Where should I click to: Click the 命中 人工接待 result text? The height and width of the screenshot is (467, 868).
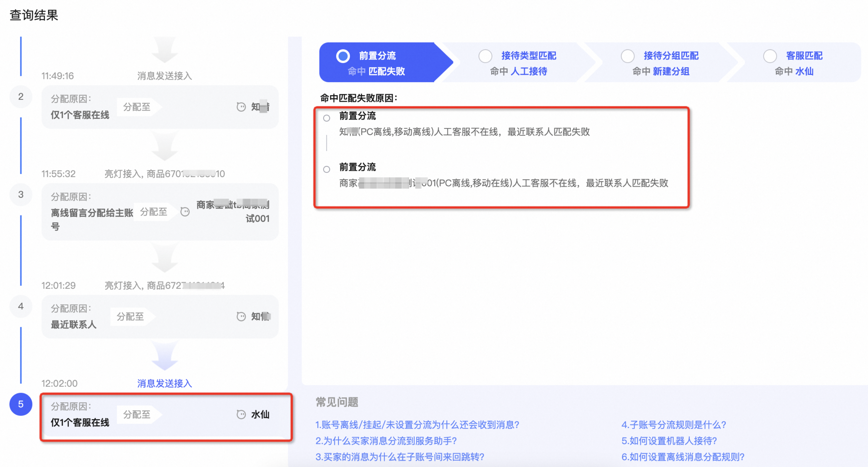point(518,71)
